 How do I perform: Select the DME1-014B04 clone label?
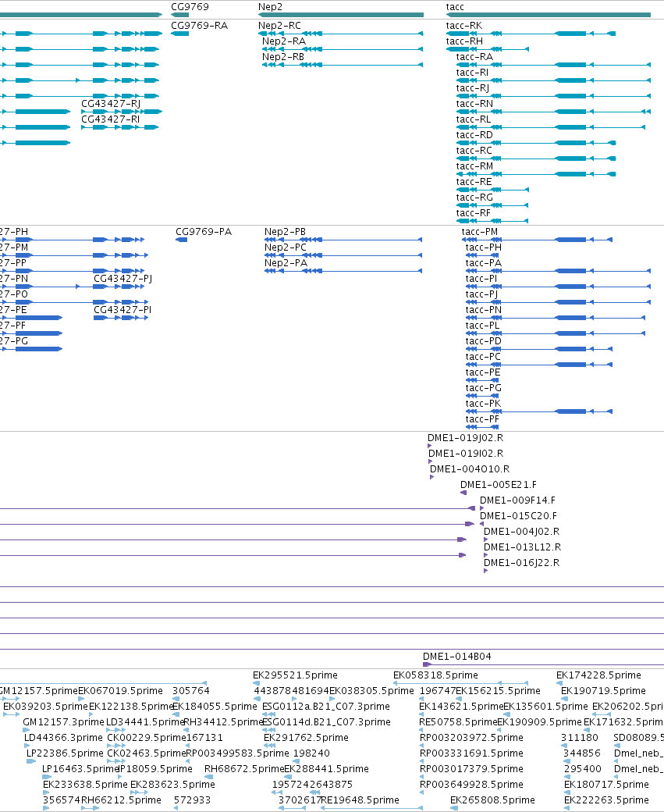click(457, 656)
